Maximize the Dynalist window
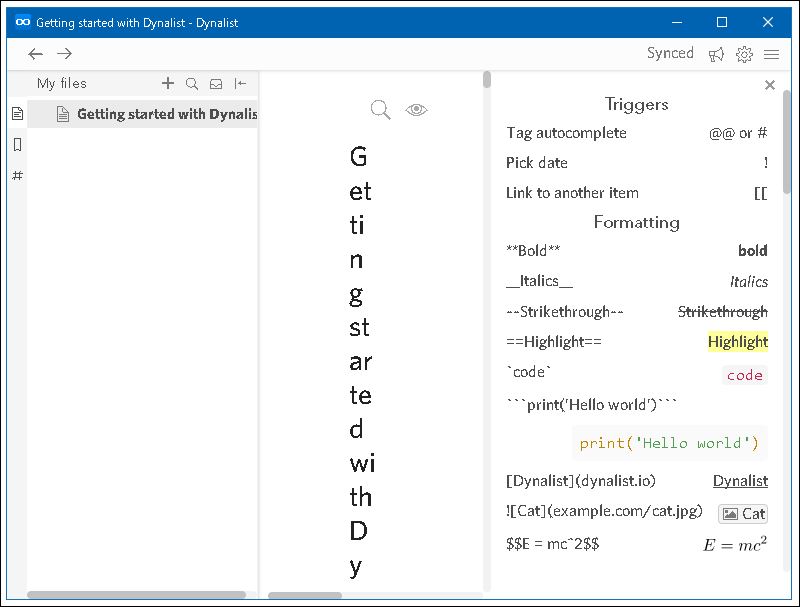Viewport: 800px width, 607px height. (721, 22)
